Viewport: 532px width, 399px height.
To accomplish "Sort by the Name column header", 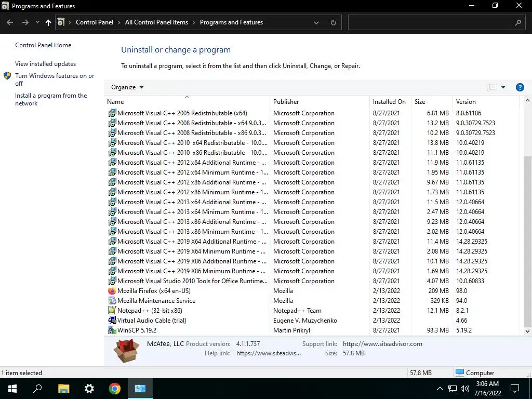I will pos(187,102).
